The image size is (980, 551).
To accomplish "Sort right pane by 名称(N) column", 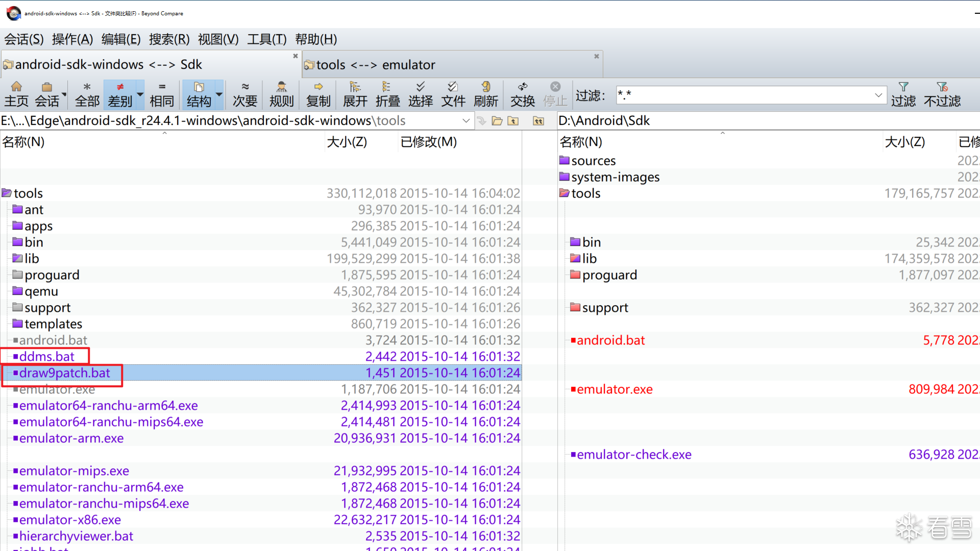I will click(x=720, y=142).
